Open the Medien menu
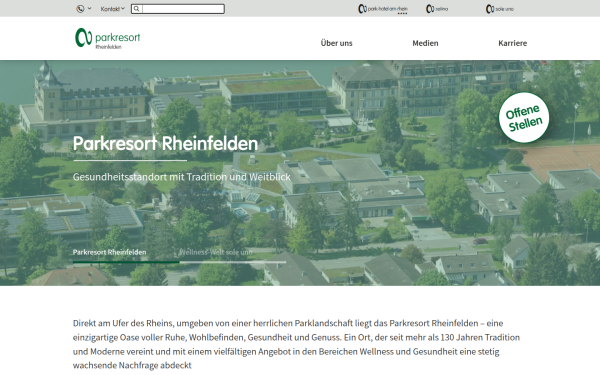The image size is (600, 375). (425, 43)
